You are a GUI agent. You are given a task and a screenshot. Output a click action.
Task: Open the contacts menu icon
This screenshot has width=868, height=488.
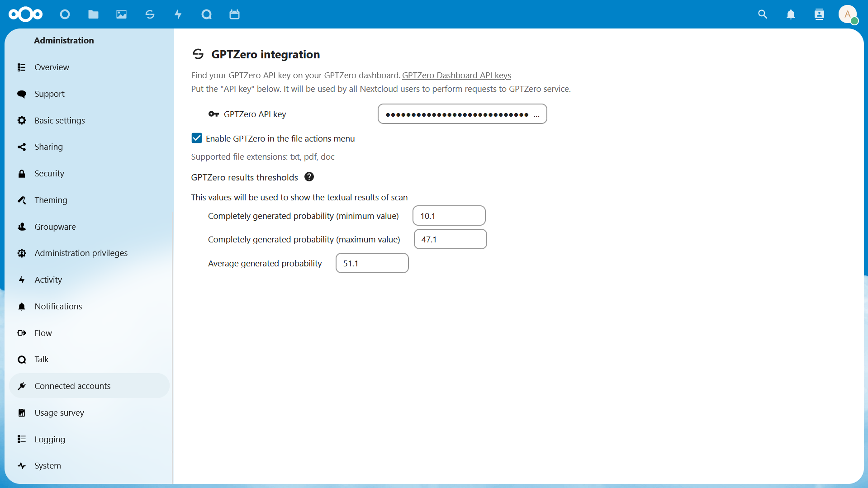point(819,14)
